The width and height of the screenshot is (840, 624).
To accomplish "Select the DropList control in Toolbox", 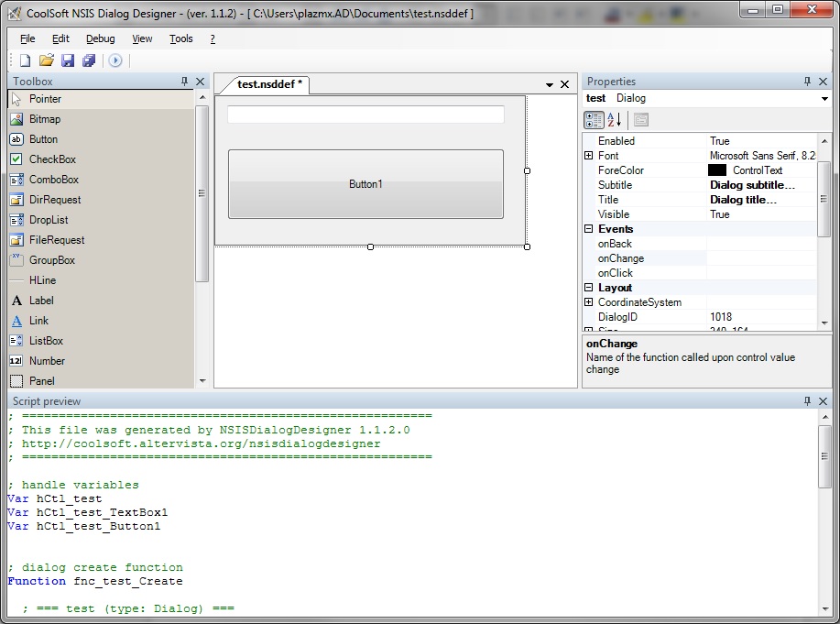I will [x=102, y=220].
